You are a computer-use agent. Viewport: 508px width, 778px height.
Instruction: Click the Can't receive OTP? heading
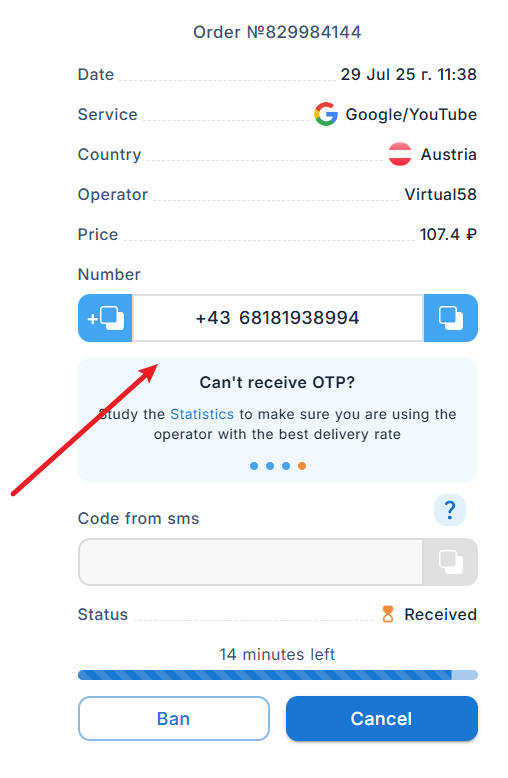[x=277, y=383]
